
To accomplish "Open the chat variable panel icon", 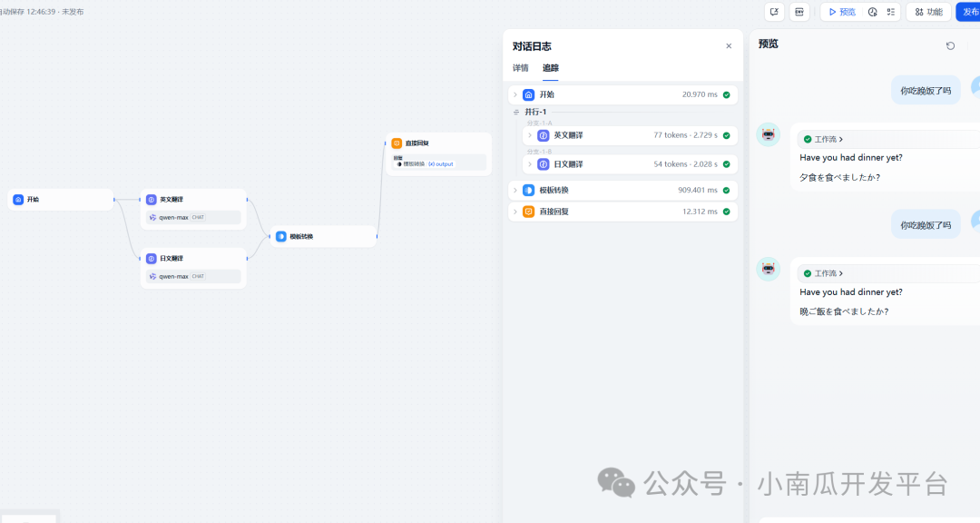I will pyautogui.click(x=774, y=12).
